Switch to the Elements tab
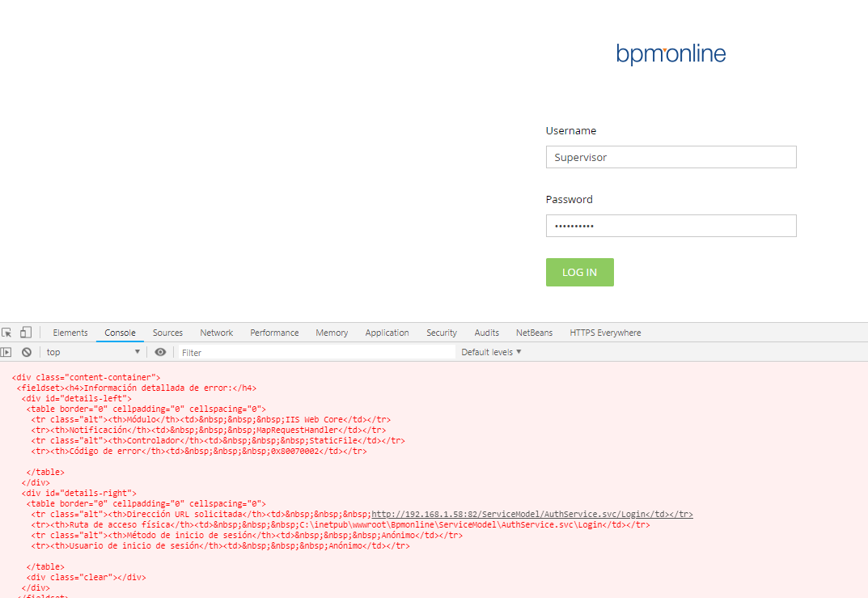 click(70, 333)
